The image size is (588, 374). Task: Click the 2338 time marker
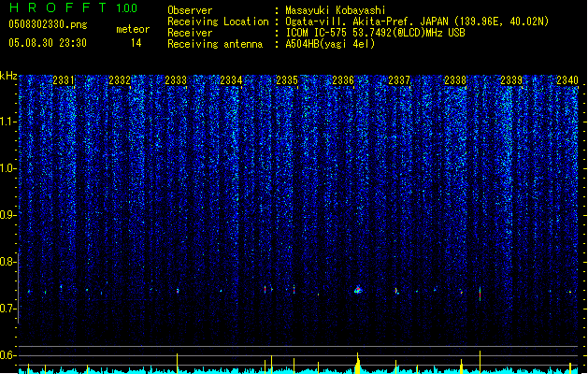tap(455, 80)
